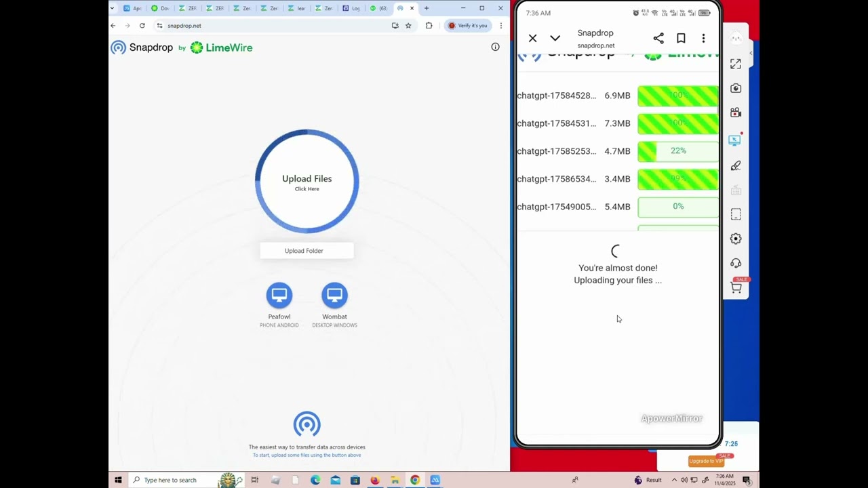Open ApowerMirror headset support icon
Screen dimensions: 868x488
pos(736,263)
